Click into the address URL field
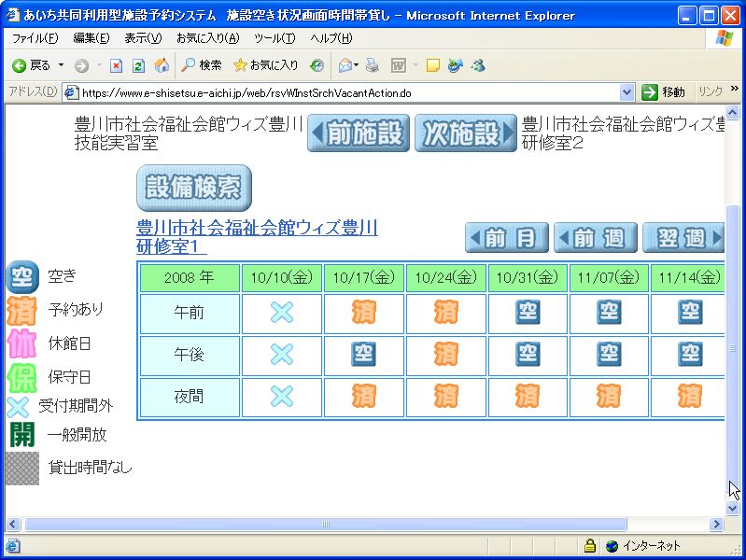This screenshot has width=746, height=560. (x=345, y=92)
